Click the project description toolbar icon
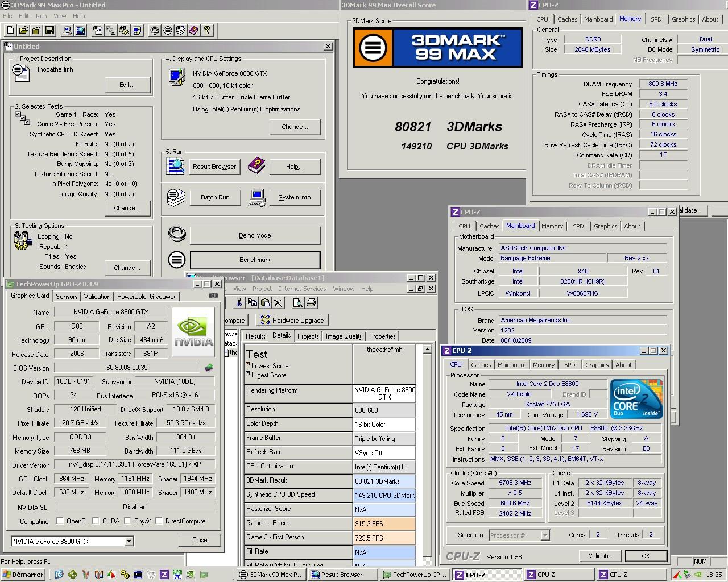Screen dimensions: 728x582 [x=98, y=30]
